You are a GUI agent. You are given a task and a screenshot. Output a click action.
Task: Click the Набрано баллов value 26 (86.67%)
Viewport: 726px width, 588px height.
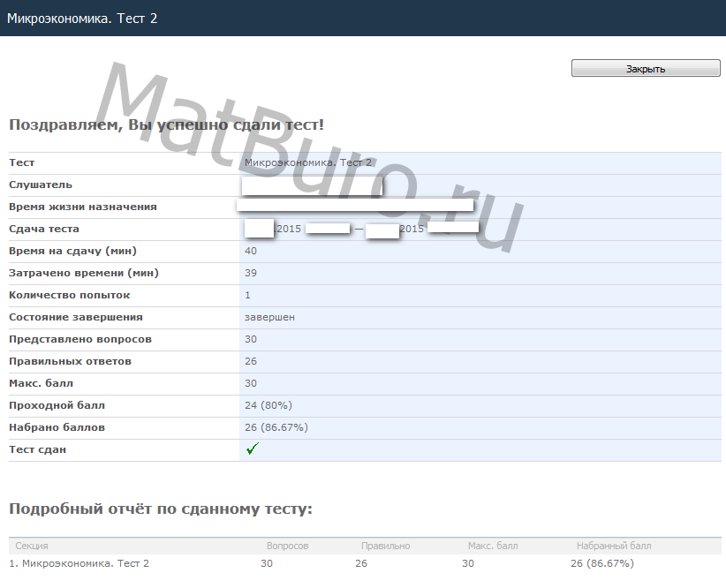(x=276, y=427)
